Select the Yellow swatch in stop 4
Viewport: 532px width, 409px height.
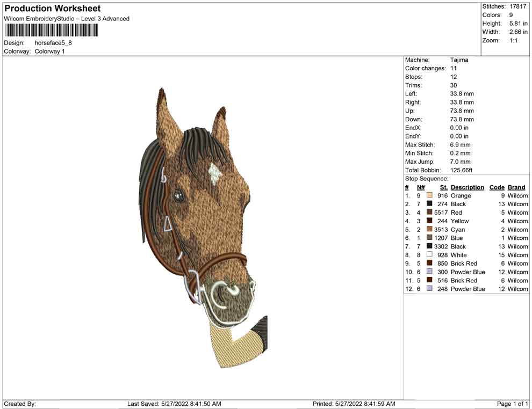[x=429, y=221]
